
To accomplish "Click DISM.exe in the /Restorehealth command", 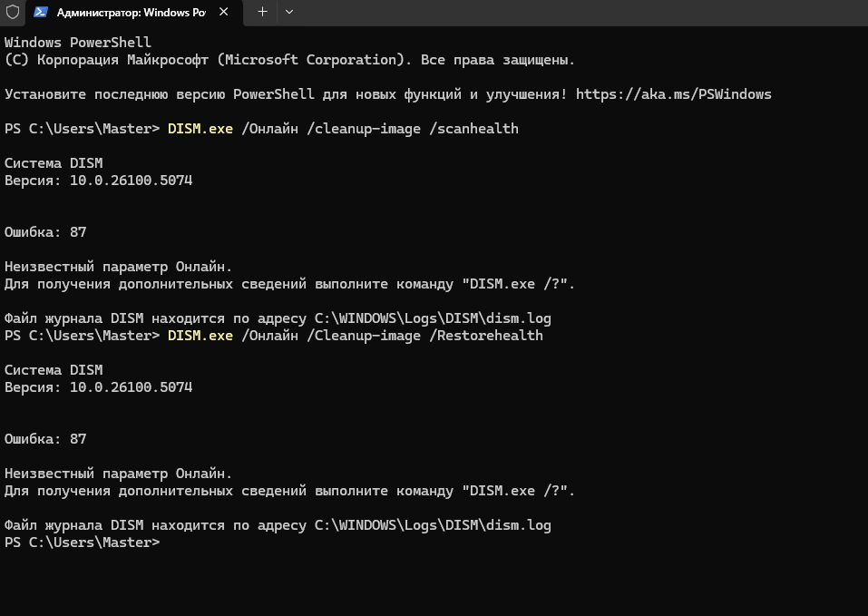I will [x=200, y=336].
